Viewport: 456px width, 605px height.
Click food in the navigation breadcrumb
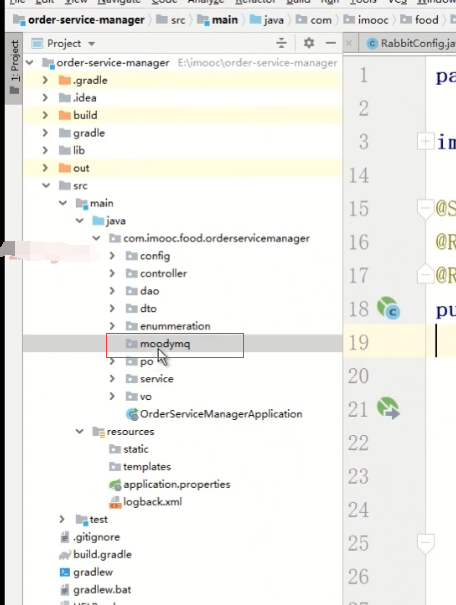tap(426, 20)
